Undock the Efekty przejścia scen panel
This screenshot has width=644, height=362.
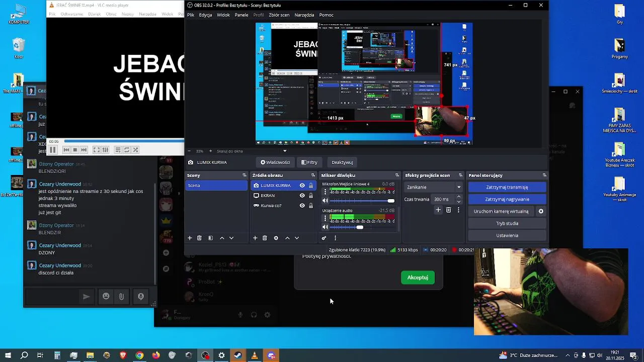point(460,175)
